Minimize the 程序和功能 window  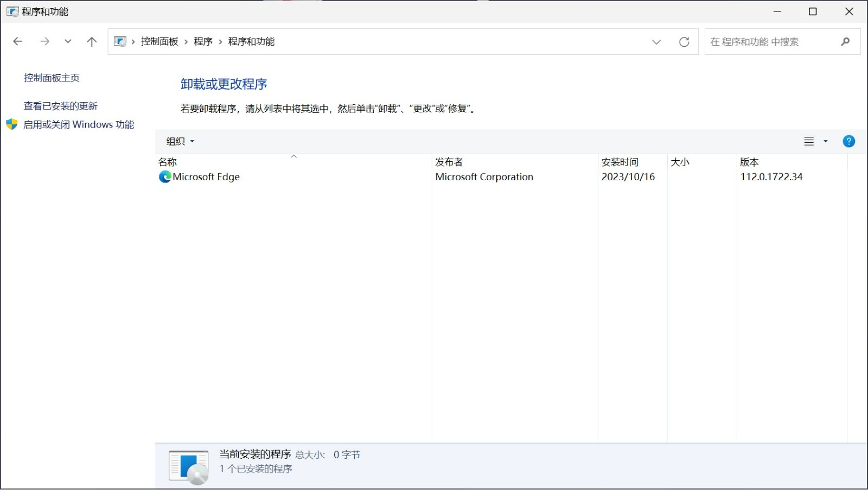pos(777,11)
